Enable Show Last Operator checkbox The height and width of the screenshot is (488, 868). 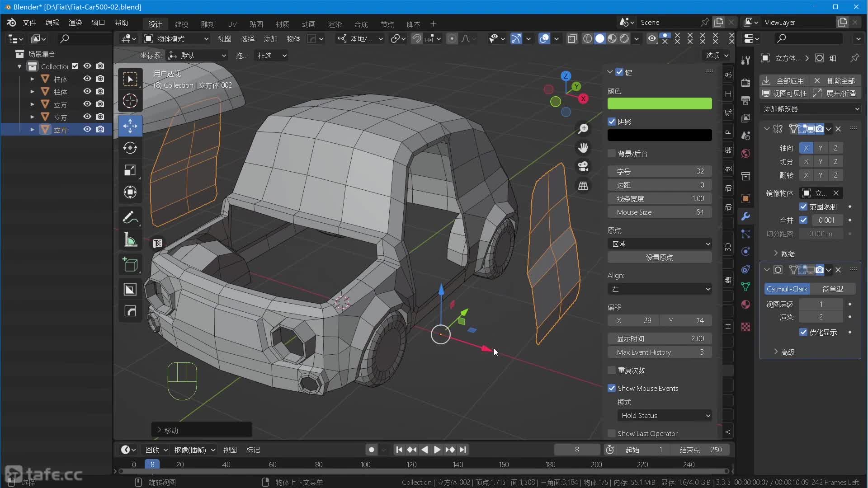[x=612, y=433]
